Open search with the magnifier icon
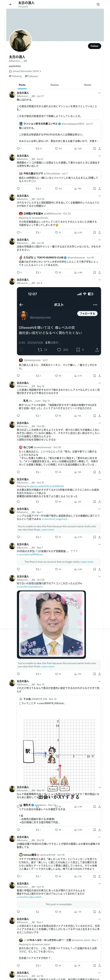The image size is (110, 980). pyautogui.click(x=98, y=5)
